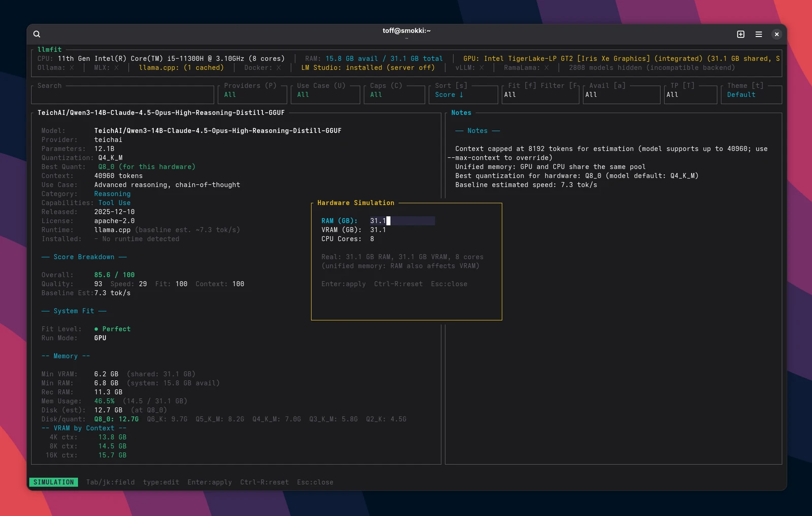Click the window title toff@smokki:~

click(407, 31)
